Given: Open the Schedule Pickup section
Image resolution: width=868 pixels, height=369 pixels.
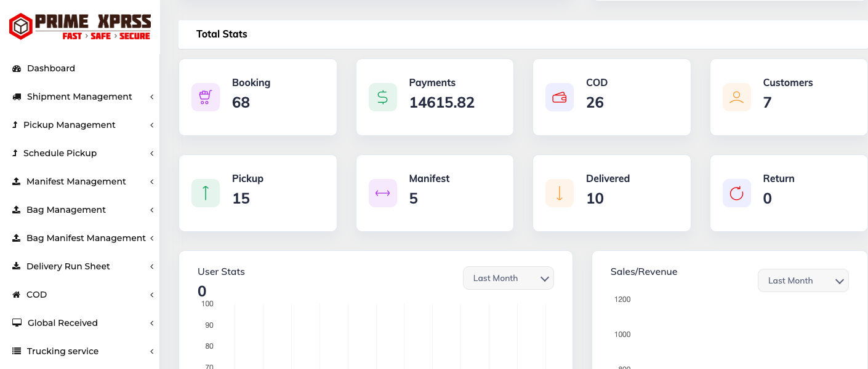Looking at the screenshot, I should click(60, 153).
